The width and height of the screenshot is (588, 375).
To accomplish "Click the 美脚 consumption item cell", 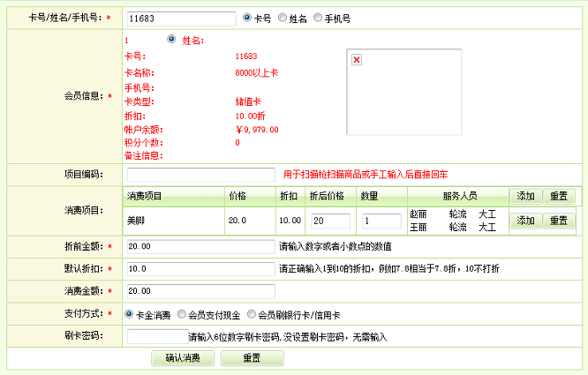I will click(x=174, y=221).
